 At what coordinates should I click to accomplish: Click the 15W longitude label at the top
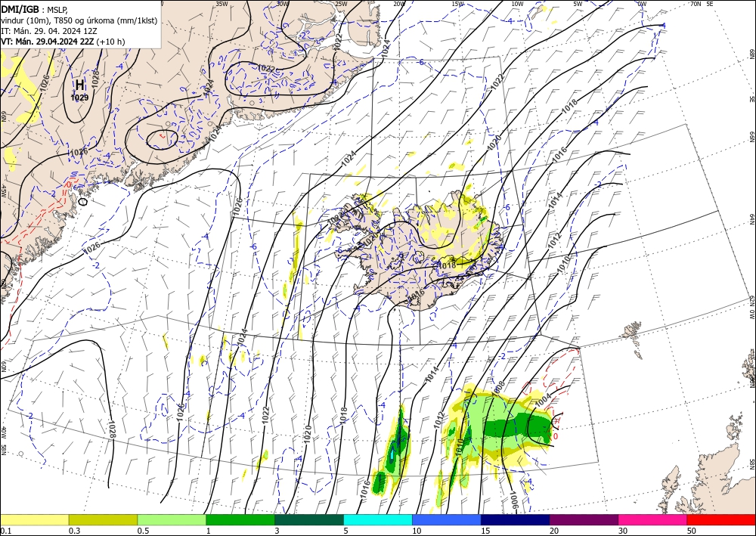point(458,4)
